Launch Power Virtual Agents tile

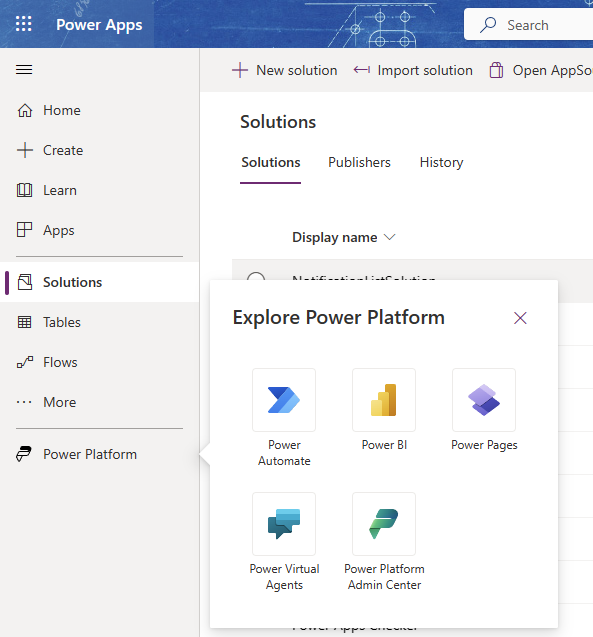click(x=284, y=542)
